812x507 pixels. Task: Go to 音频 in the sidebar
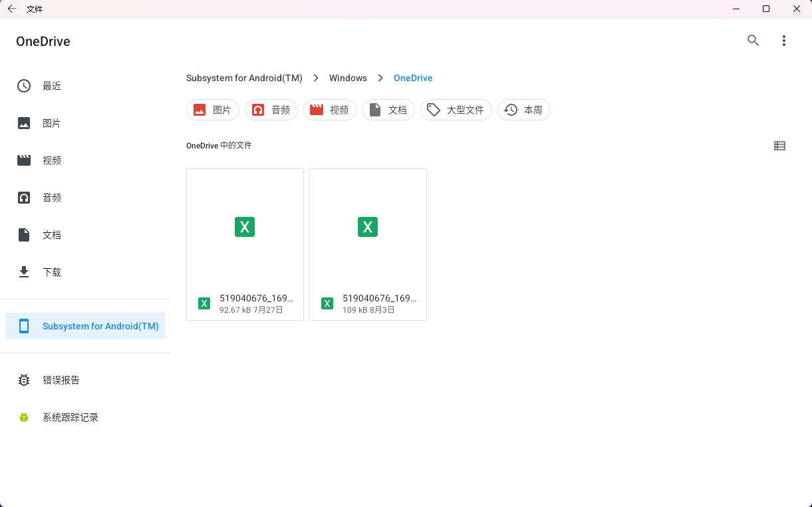click(x=52, y=198)
